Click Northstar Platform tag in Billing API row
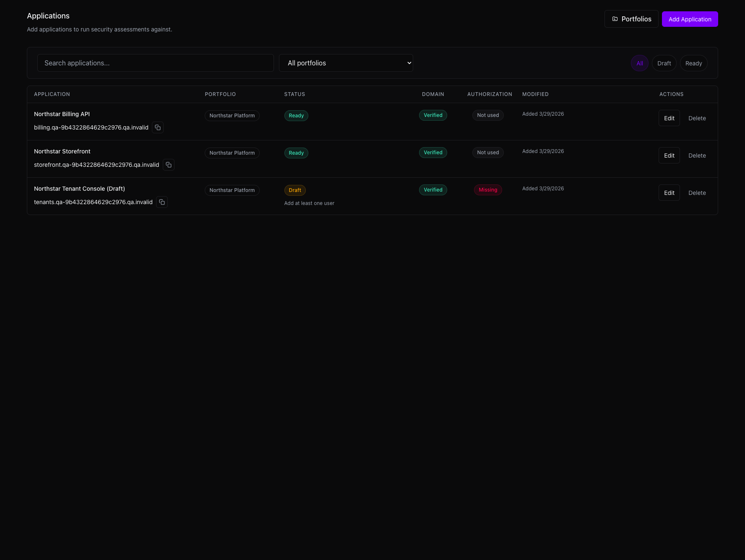745x560 pixels. click(232, 116)
